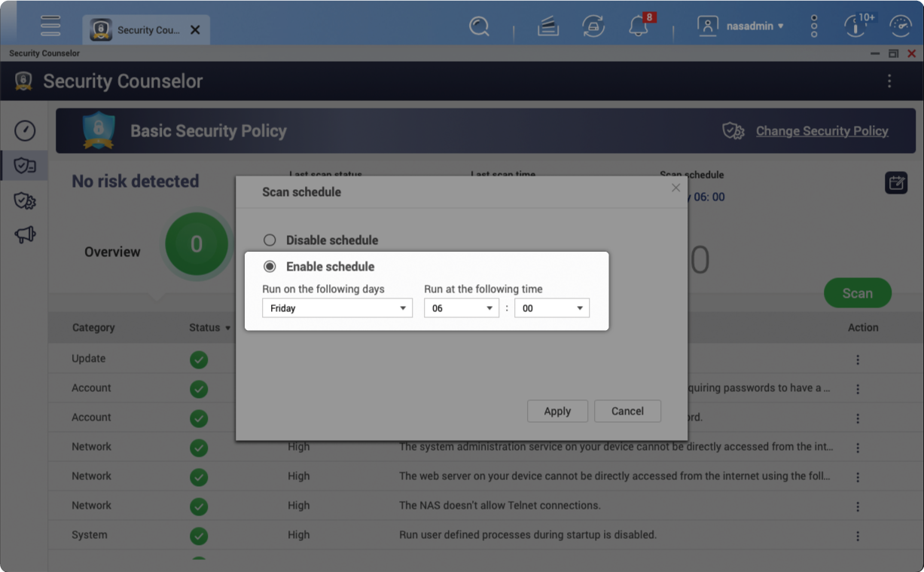Image resolution: width=924 pixels, height=572 pixels.
Task: Open the dashboard gauge icon in top bar
Action: click(x=901, y=26)
